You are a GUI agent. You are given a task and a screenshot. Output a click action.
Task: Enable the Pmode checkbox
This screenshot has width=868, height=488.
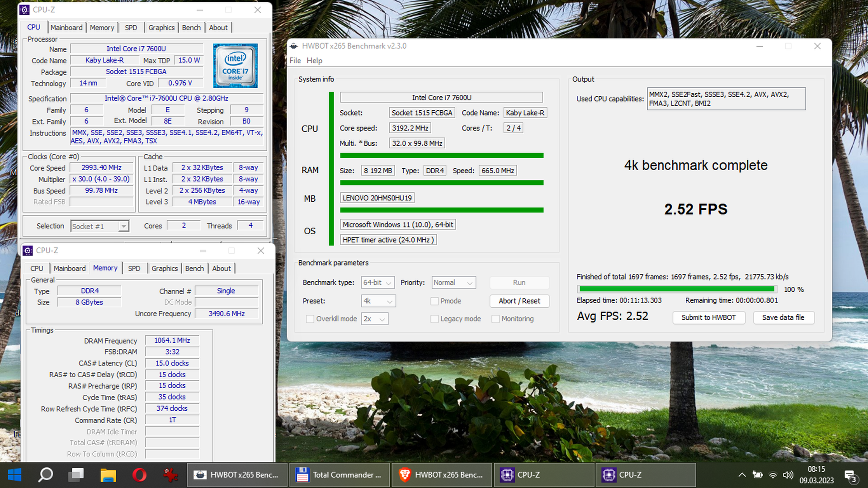click(x=435, y=301)
